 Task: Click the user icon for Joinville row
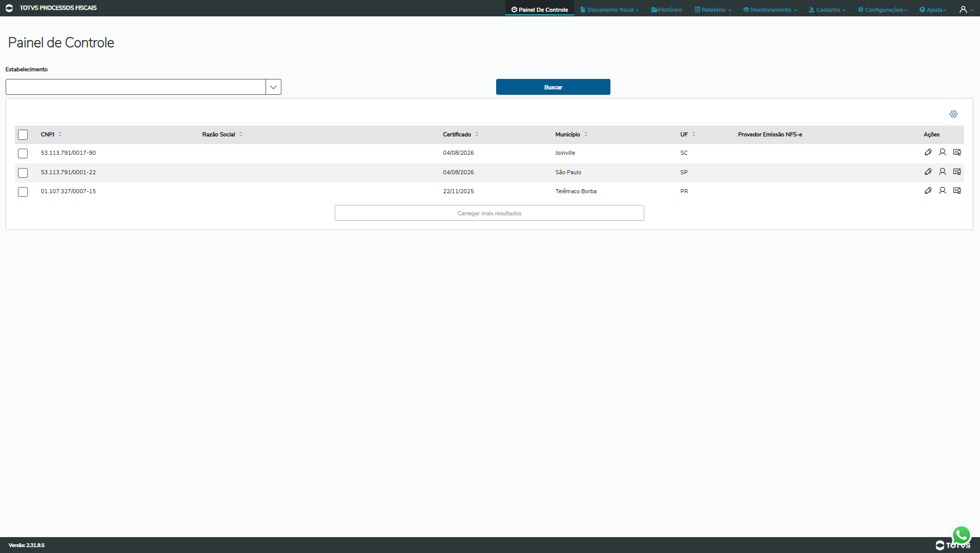942,152
